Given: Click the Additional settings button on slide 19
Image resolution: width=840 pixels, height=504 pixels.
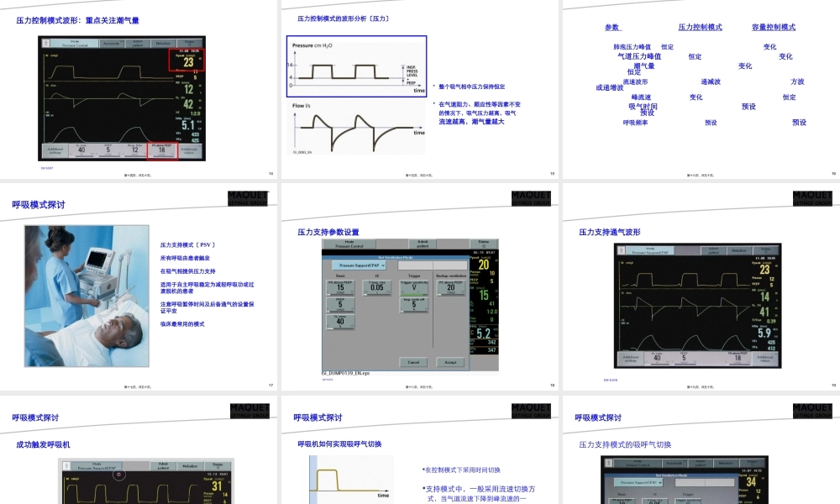Looking at the screenshot, I should pos(633,359).
